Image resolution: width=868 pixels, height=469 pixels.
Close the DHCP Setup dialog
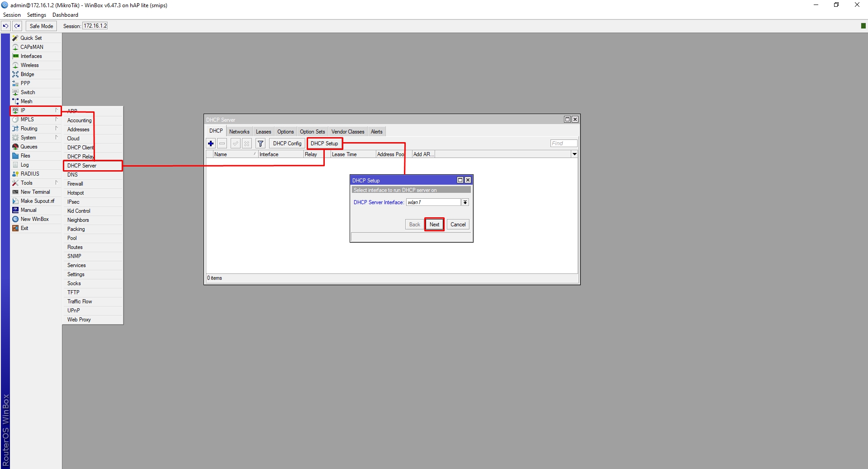click(468, 180)
